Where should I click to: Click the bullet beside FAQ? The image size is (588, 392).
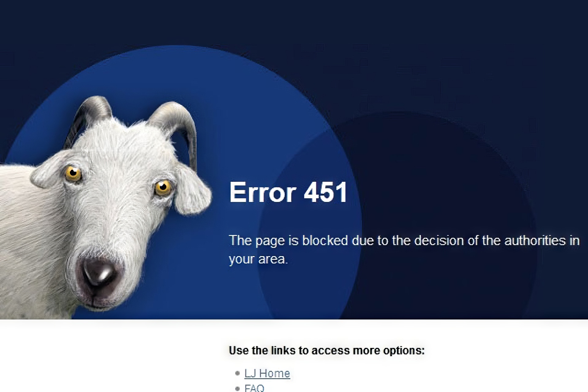point(237,389)
